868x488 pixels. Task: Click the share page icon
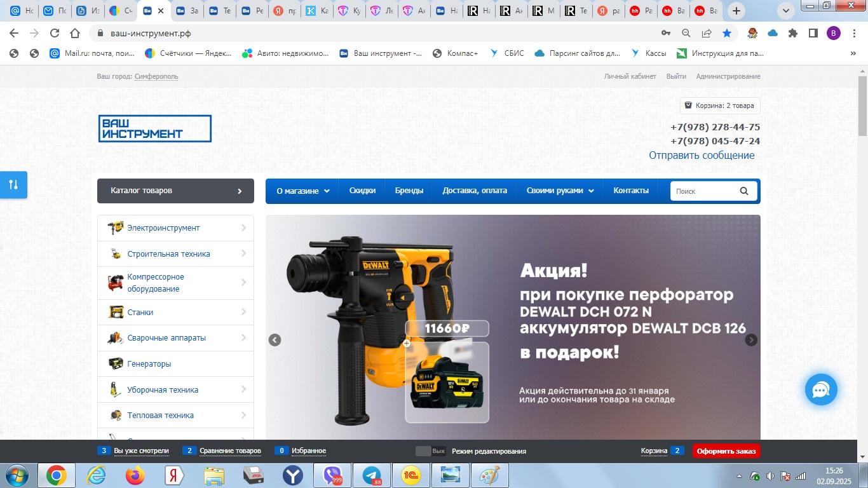707,33
